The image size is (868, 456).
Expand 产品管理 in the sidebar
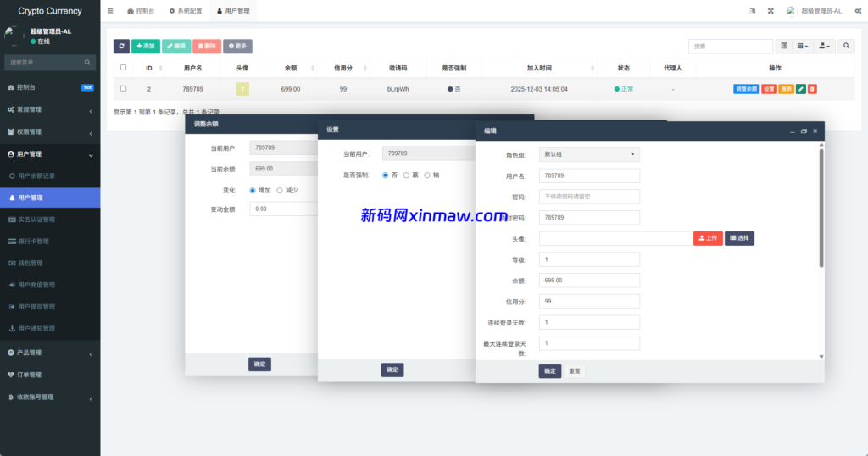pos(50,353)
